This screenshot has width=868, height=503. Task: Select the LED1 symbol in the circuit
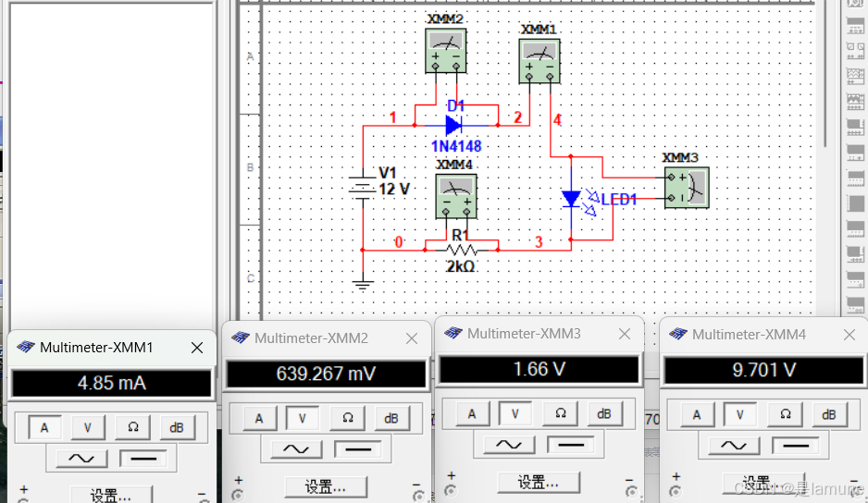(571, 199)
